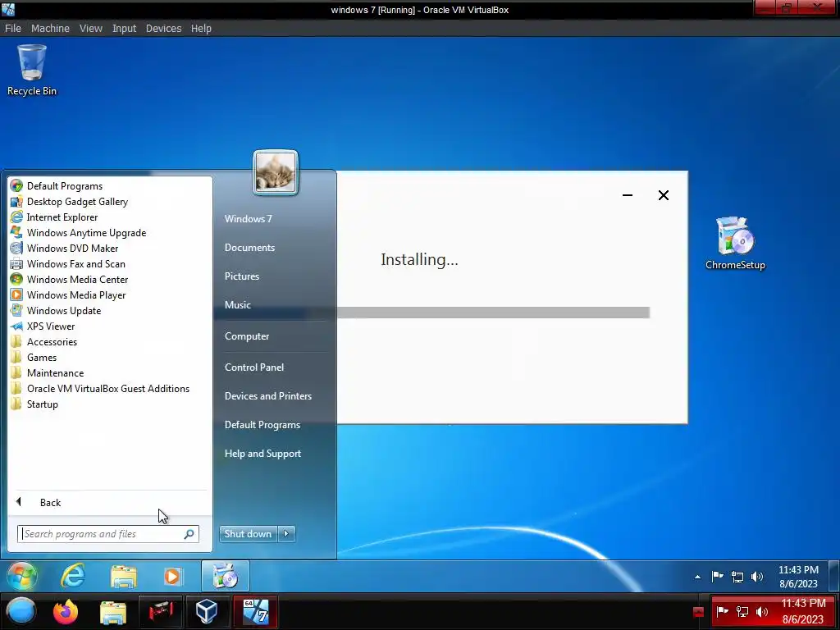Switch to the ChromeSetup installer taskbar button

(x=226, y=577)
